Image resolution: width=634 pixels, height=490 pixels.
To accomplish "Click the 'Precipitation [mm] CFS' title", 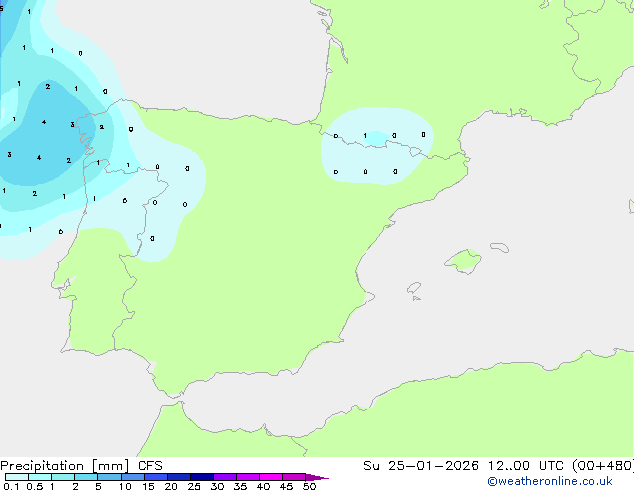I will [81, 466].
